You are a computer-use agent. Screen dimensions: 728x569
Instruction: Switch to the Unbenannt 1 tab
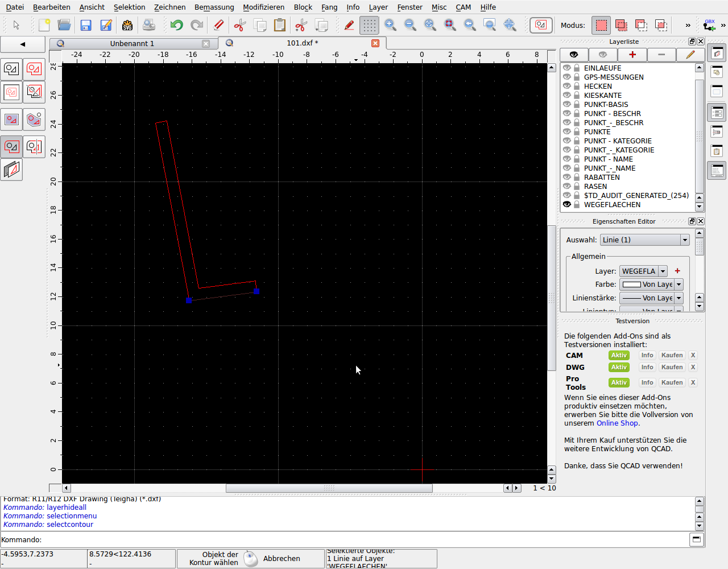point(132,44)
